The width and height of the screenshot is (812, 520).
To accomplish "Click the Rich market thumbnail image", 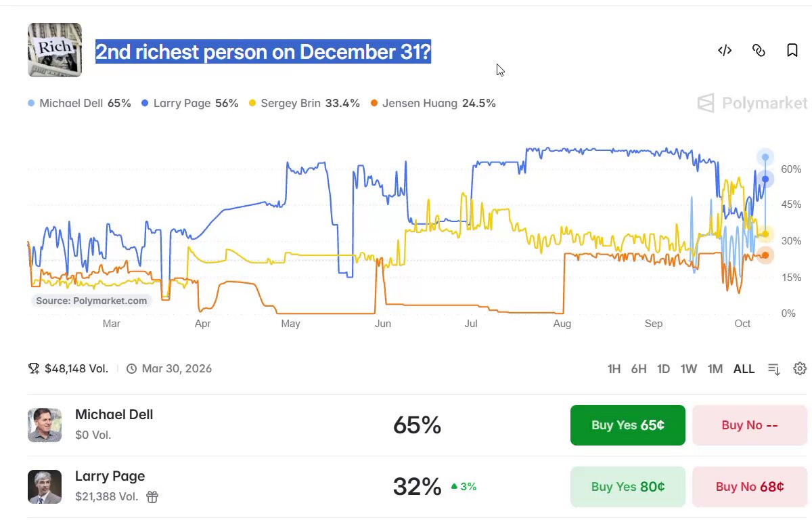I will [55, 50].
